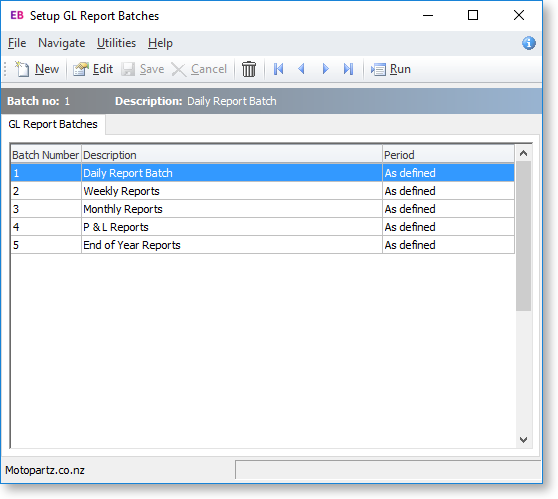
Task: Jump to last record arrow
Action: 348,69
